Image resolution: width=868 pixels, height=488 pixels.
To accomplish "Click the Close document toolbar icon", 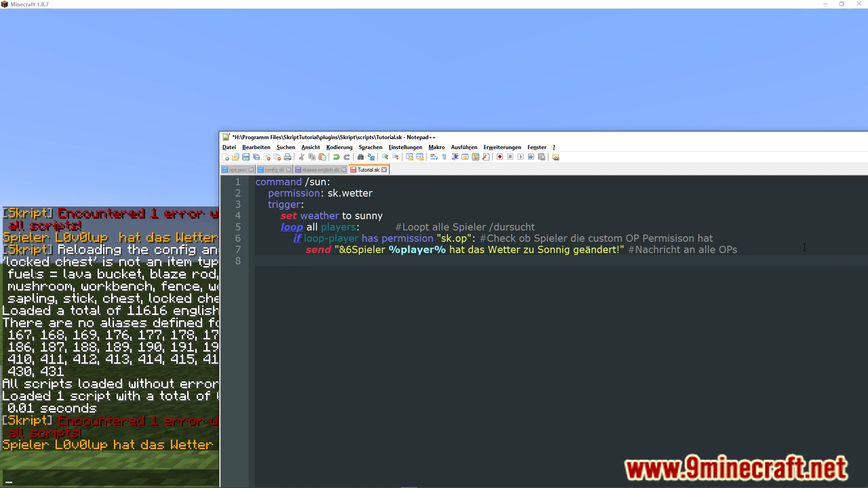I will 267,157.
